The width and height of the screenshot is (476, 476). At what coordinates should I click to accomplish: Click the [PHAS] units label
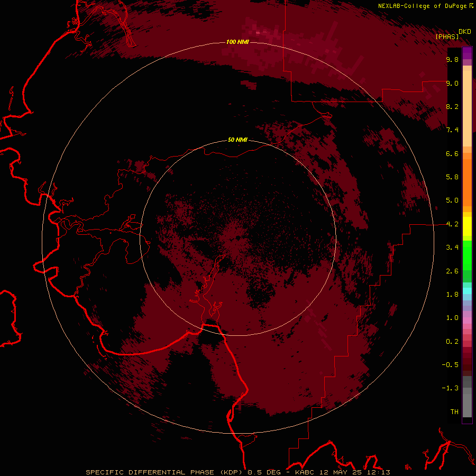click(x=447, y=36)
